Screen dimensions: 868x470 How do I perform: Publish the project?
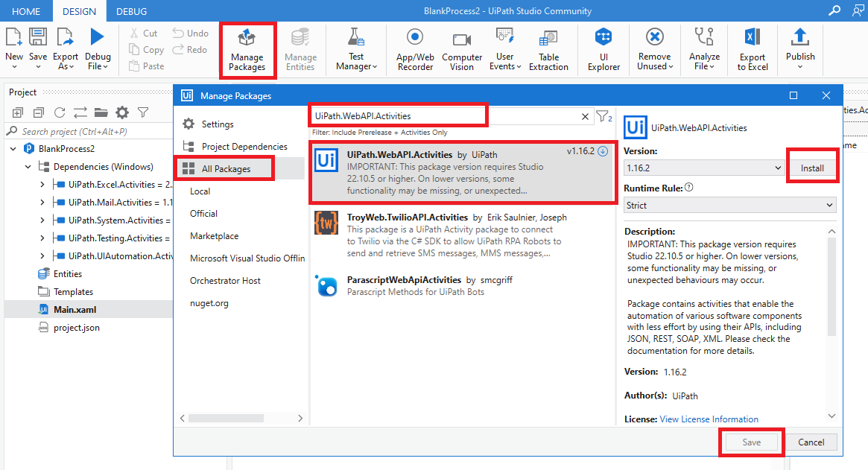tap(800, 48)
